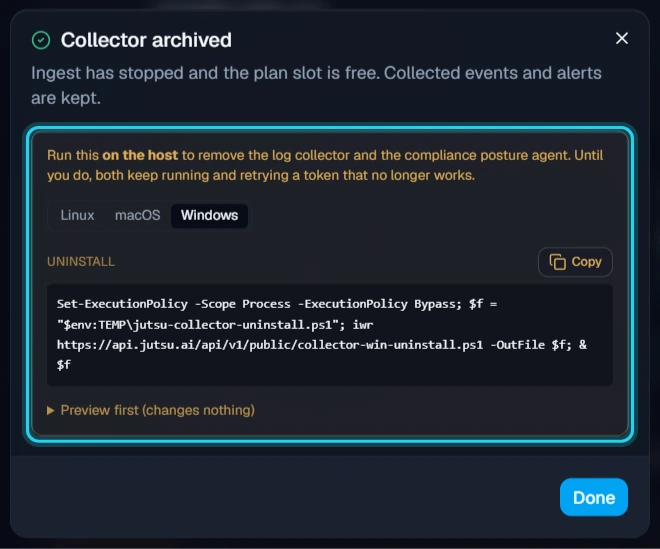Click the disclosure triangle before Preview first
660x549 pixels.
[51, 410]
